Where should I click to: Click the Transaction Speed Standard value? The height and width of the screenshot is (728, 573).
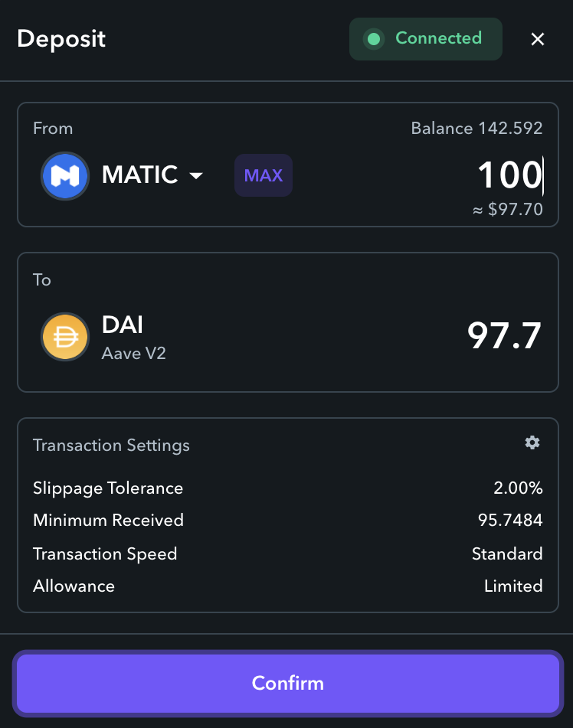[507, 554]
